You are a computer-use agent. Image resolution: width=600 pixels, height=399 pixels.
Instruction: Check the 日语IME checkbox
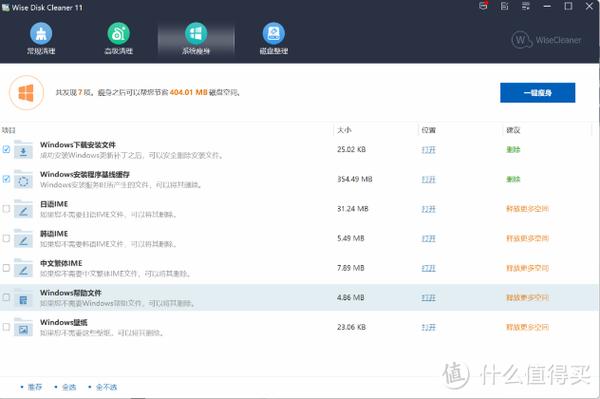click(6, 208)
